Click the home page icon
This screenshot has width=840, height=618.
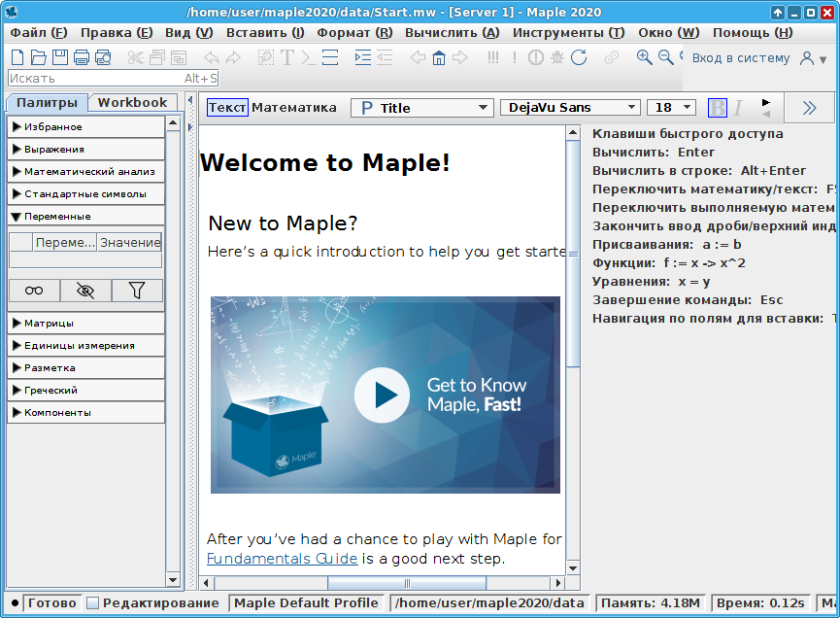[439, 57]
